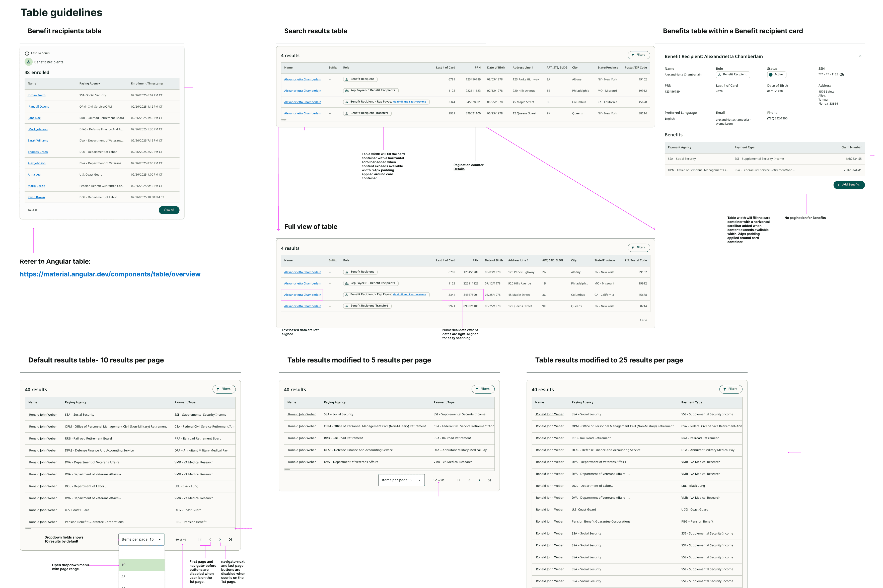Click the Maximiliano Featherstone link in Full view table

(x=409, y=294)
